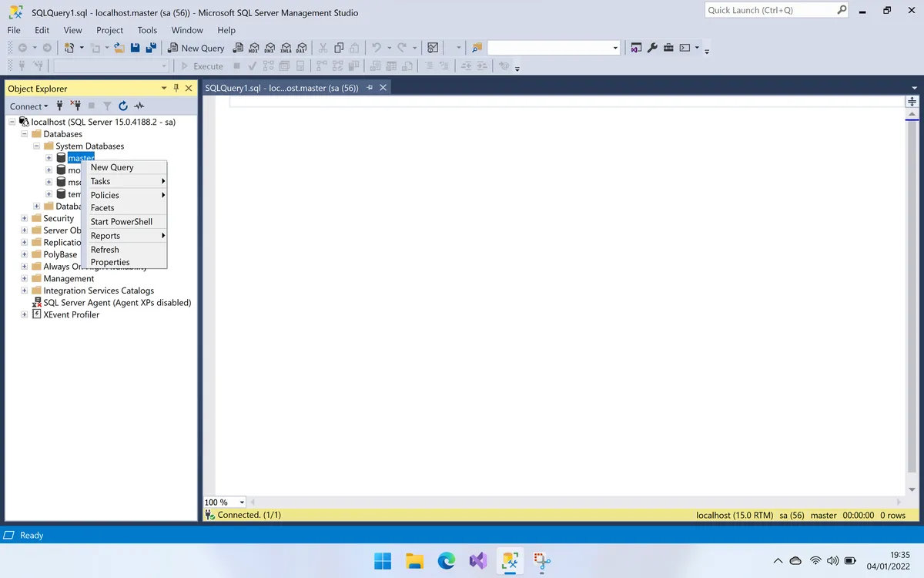Image resolution: width=924 pixels, height=578 pixels.
Task: Click the Save All icon in the toolbar
Action: (x=151, y=48)
